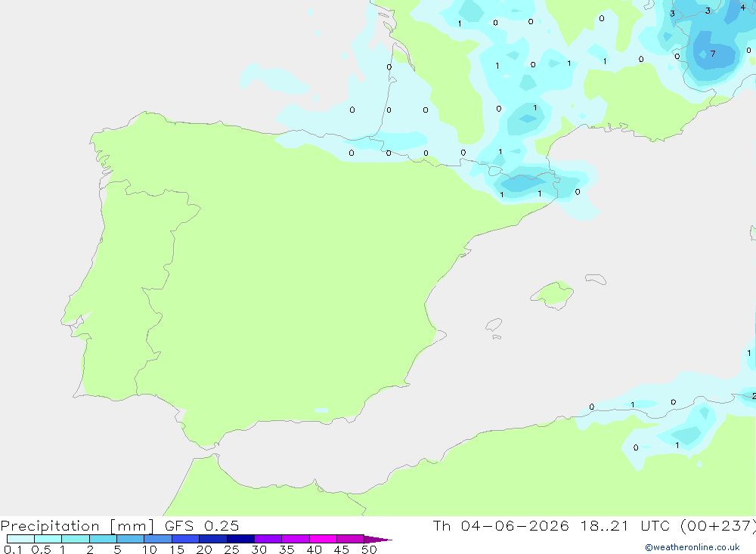Choose the 15–20 mm legend swatch
Screen dimensions: 756x554
click(x=186, y=539)
